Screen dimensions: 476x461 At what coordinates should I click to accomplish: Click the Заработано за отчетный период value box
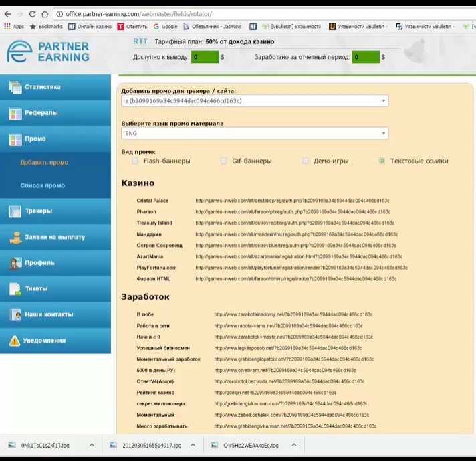click(366, 57)
